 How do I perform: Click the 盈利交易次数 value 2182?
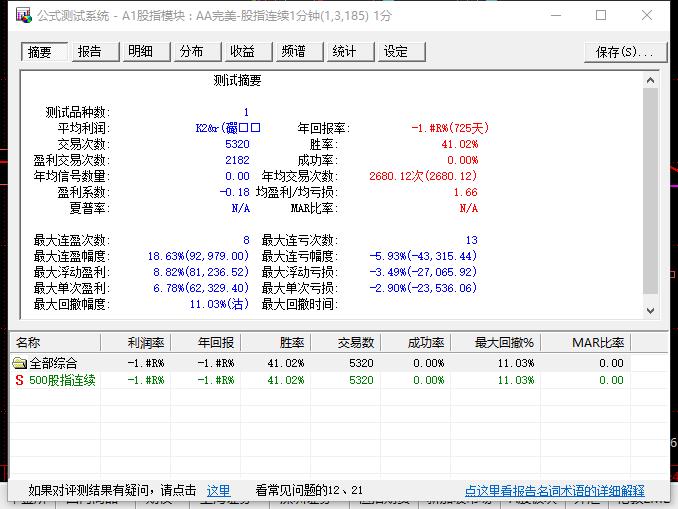[x=237, y=160]
